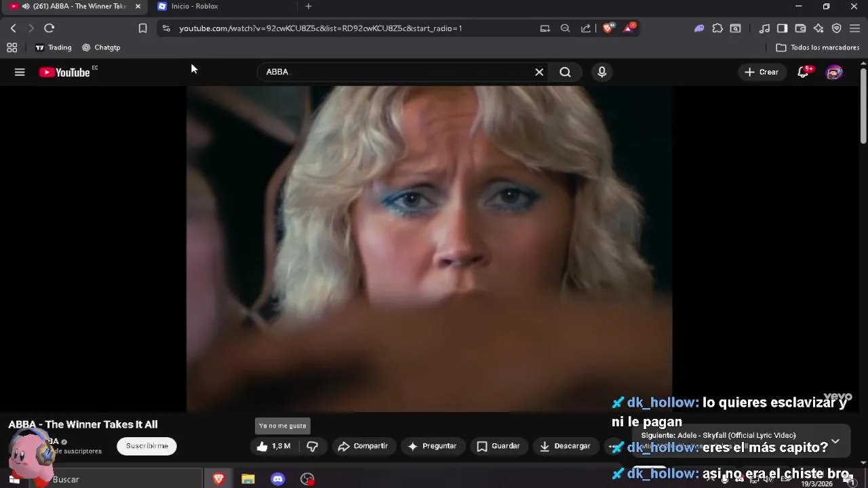Open the zoom level magnifier icon
The width and height of the screenshot is (868, 488).
[565, 28]
